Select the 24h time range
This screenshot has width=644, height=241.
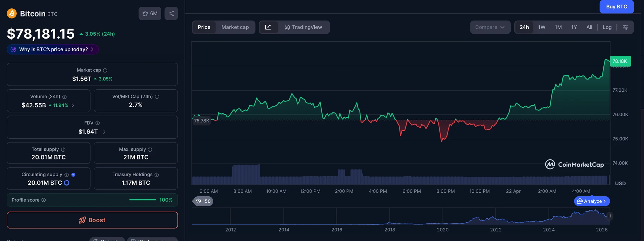524,27
